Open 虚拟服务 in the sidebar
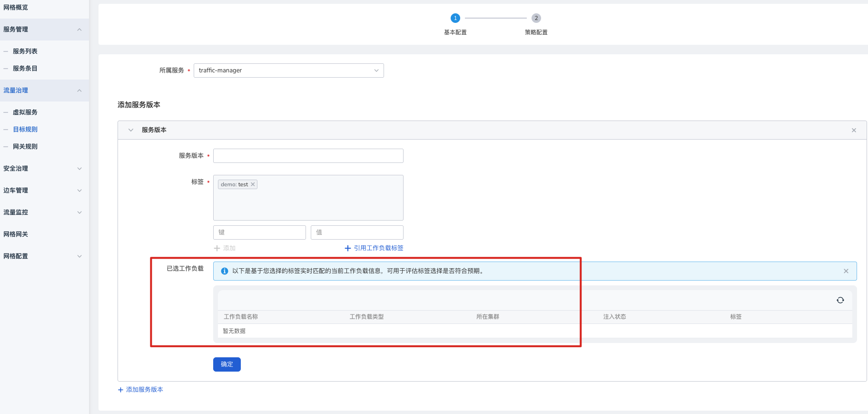The height and width of the screenshot is (414, 868). click(x=25, y=112)
